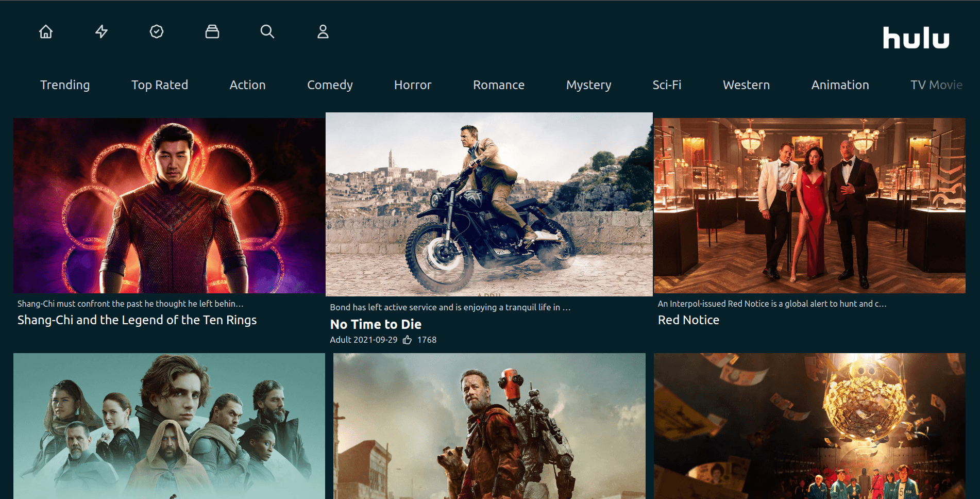Open the Dune cast poster thumbnail
This screenshot has height=499, width=980.
pyautogui.click(x=169, y=426)
